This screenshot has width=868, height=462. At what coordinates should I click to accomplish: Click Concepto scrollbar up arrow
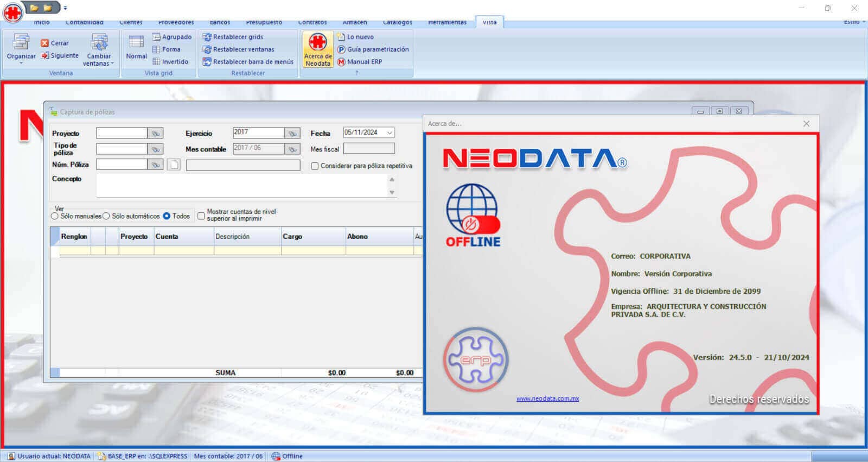(392, 179)
